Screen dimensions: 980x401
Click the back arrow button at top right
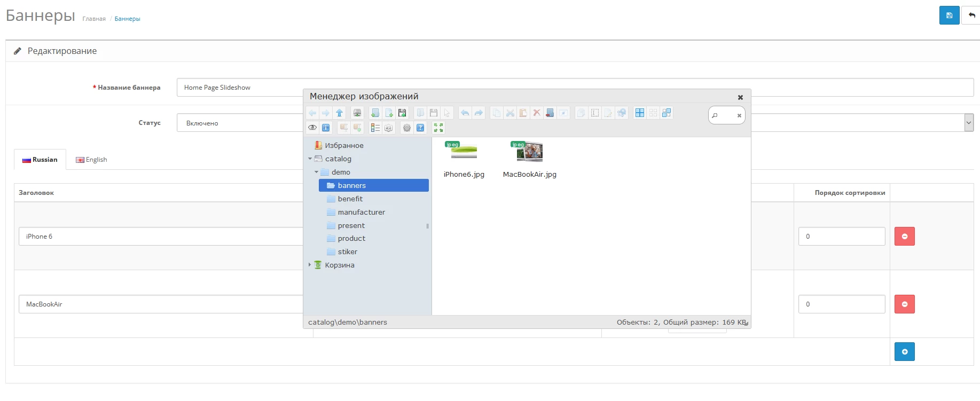971,15
